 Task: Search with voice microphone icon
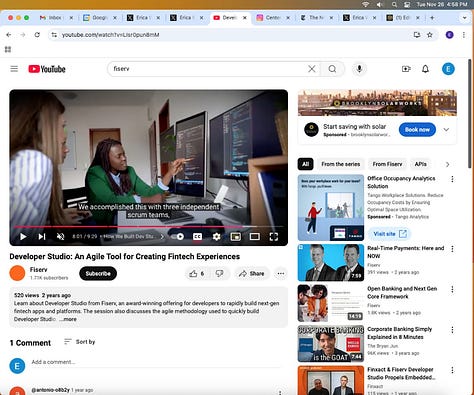pos(359,69)
